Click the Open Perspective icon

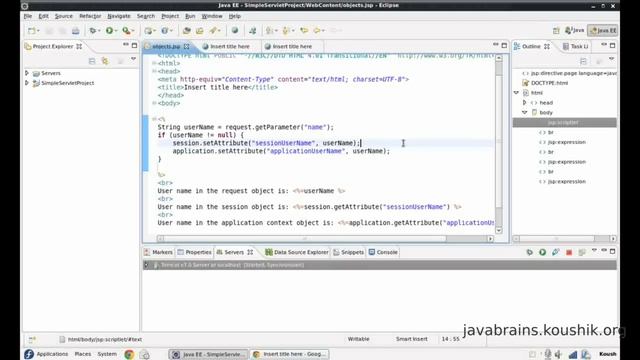tap(556, 31)
